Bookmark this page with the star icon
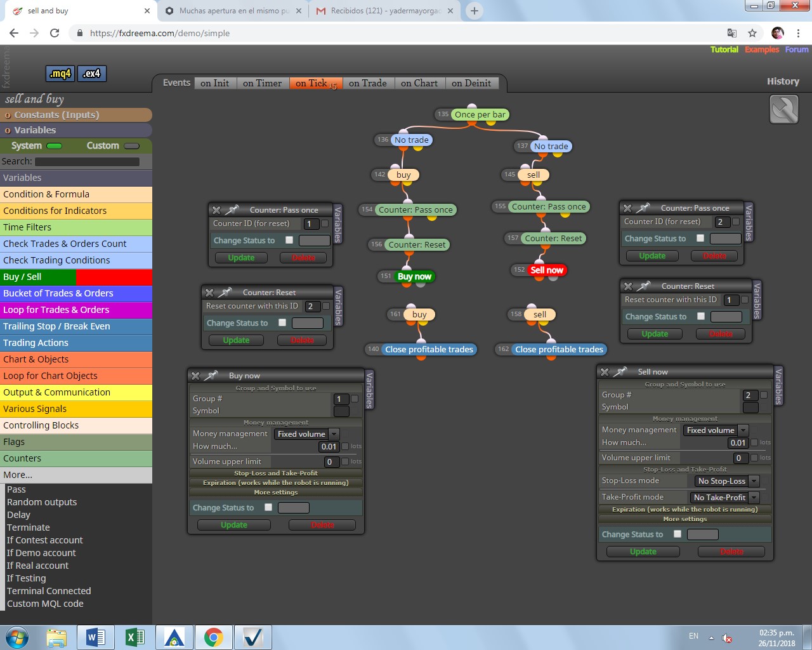Image resolution: width=812 pixels, height=650 pixels. [752, 33]
